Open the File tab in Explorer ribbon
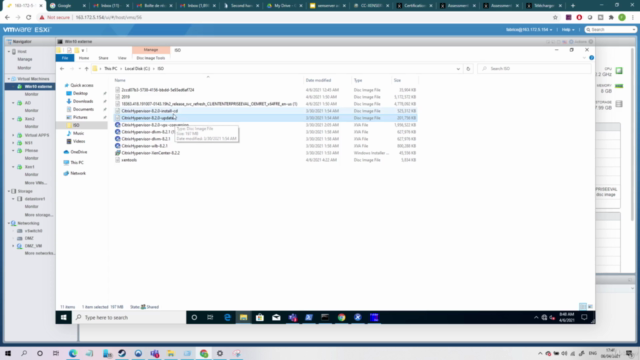This screenshot has height=360, width=640. [65, 58]
